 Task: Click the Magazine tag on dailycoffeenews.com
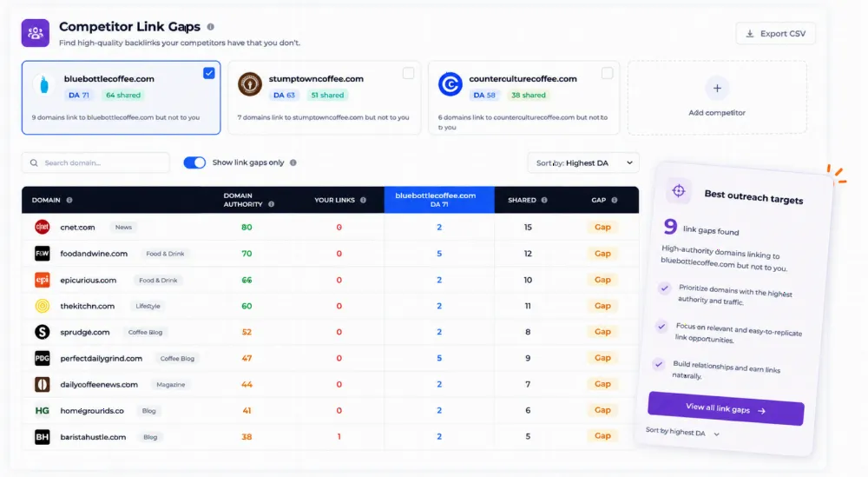click(170, 385)
